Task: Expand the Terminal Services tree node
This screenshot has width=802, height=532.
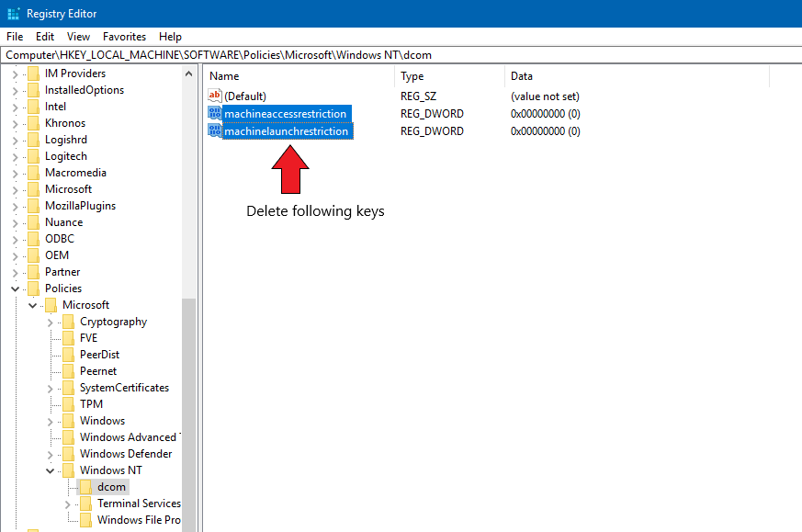Action: coord(68,504)
